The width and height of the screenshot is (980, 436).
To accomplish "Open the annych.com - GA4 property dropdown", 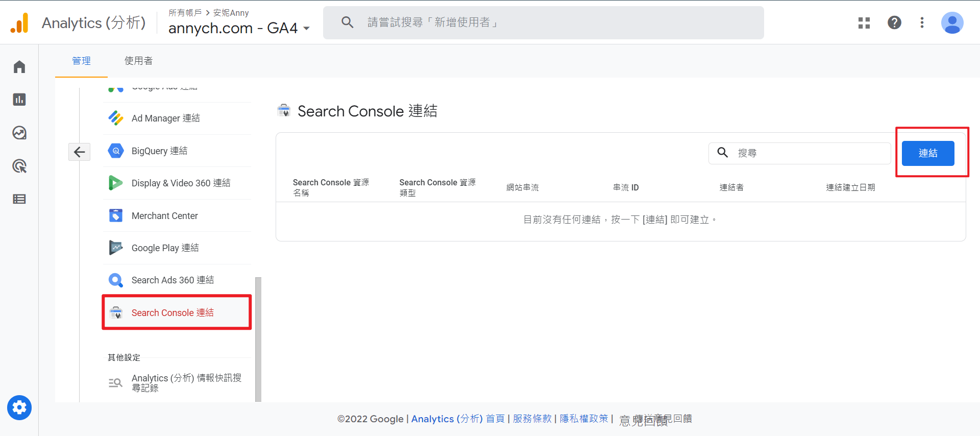I will [239, 28].
